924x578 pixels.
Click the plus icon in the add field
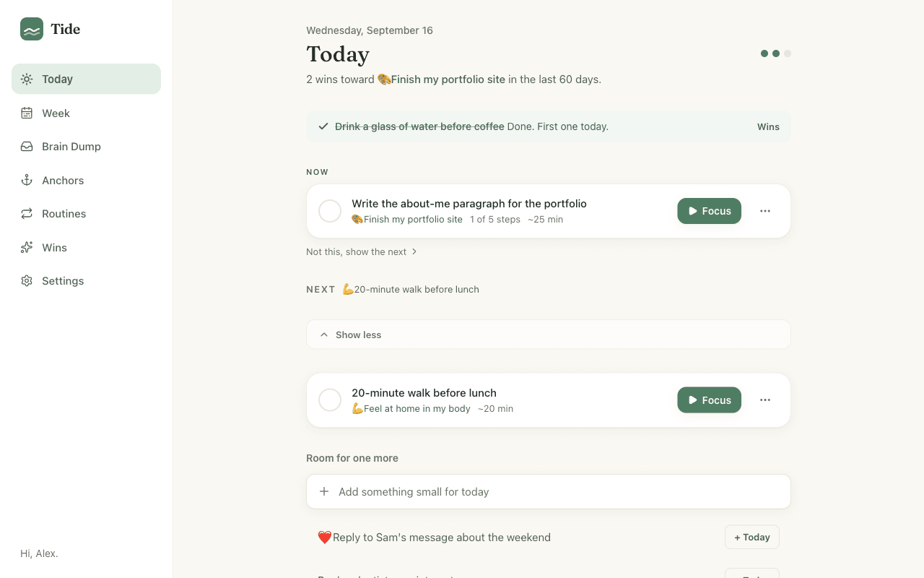[324, 491]
